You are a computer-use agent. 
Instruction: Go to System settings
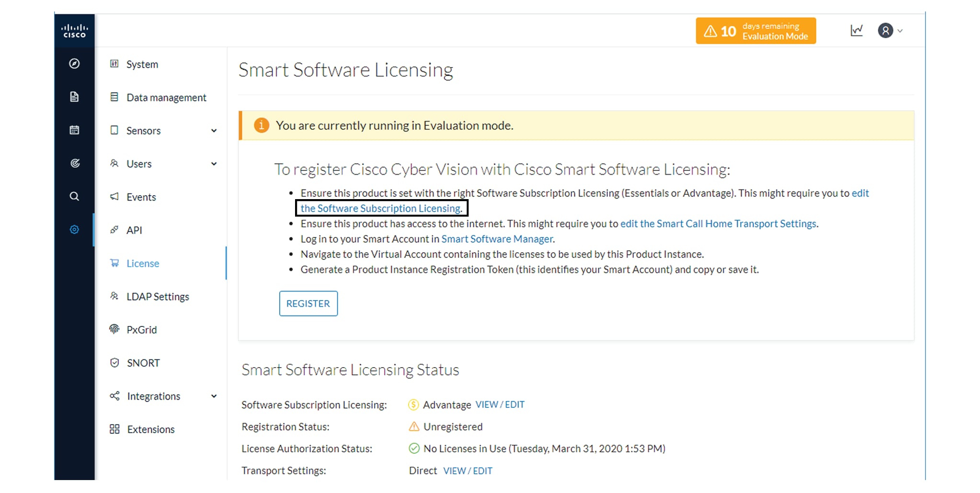click(x=142, y=64)
